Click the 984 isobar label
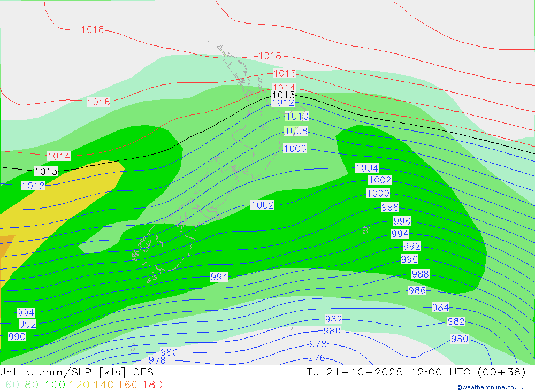The height and width of the screenshot is (392, 535). click(440, 308)
